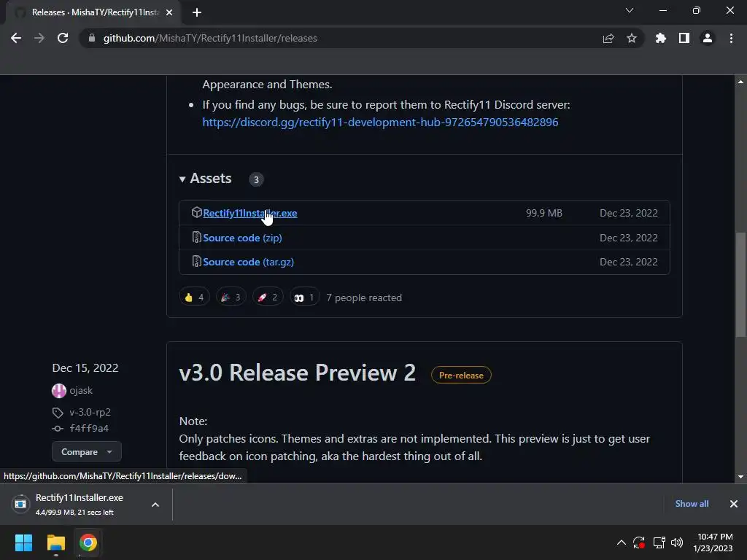Toggle the party popper reaction

231,297
